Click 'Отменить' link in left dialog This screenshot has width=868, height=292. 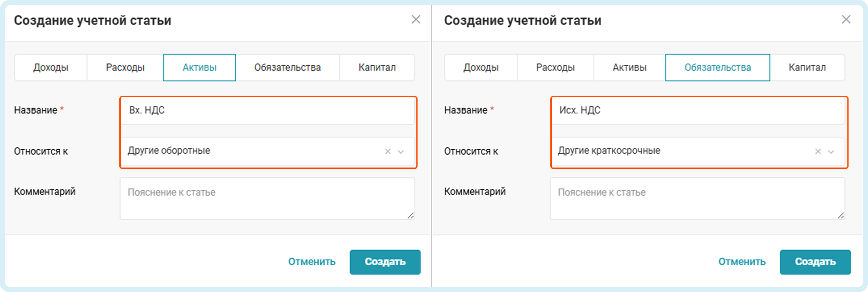[x=312, y=262]
